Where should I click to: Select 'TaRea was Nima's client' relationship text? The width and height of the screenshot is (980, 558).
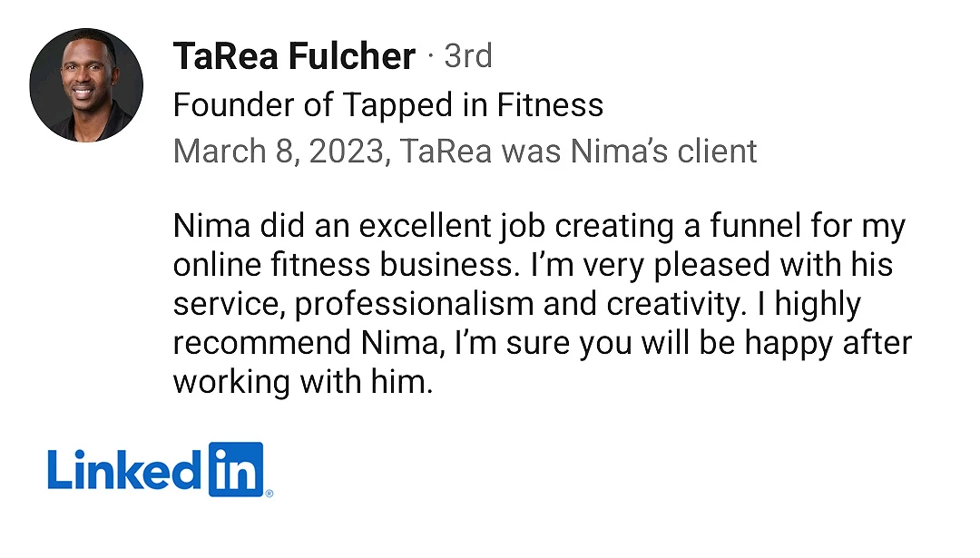tap(578, 152)
